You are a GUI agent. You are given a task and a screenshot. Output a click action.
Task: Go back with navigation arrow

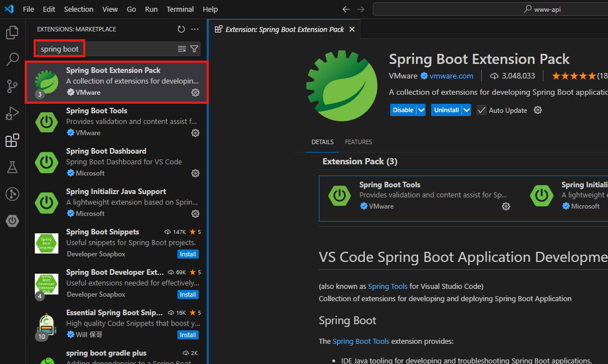[346, 10]
